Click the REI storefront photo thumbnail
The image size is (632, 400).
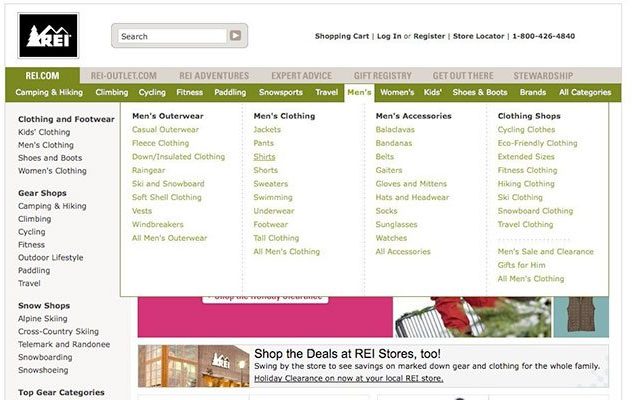194,366
